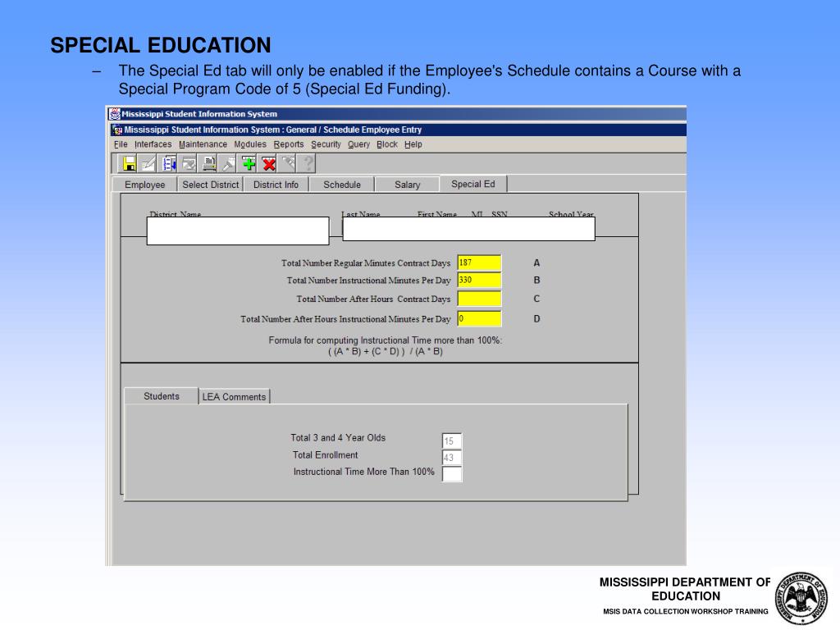Click the Last Name employee info field
This screenshot has width=840, height=630.
[x=468, y=229]
